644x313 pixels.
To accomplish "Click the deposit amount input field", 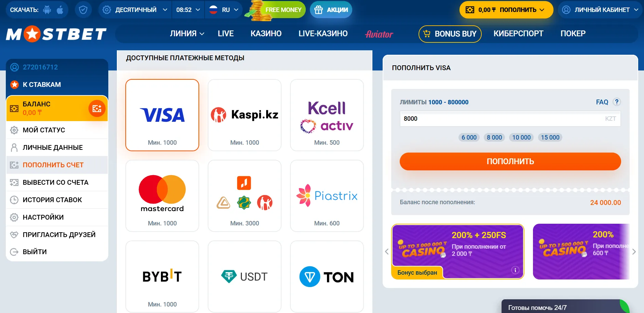I will (x=510, y=119).
